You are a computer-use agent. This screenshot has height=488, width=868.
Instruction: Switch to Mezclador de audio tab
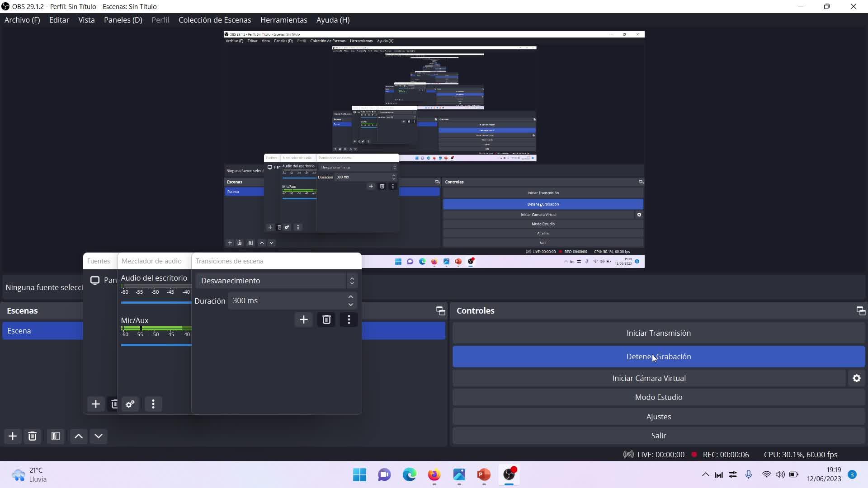pyautogui.click(x=151, y=261)
